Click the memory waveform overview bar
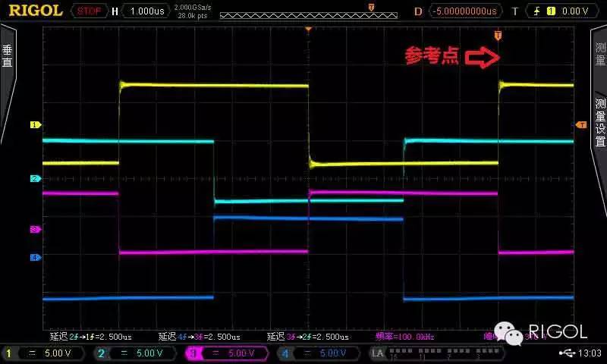The image size is (607, 364). [x=309, y=15]
